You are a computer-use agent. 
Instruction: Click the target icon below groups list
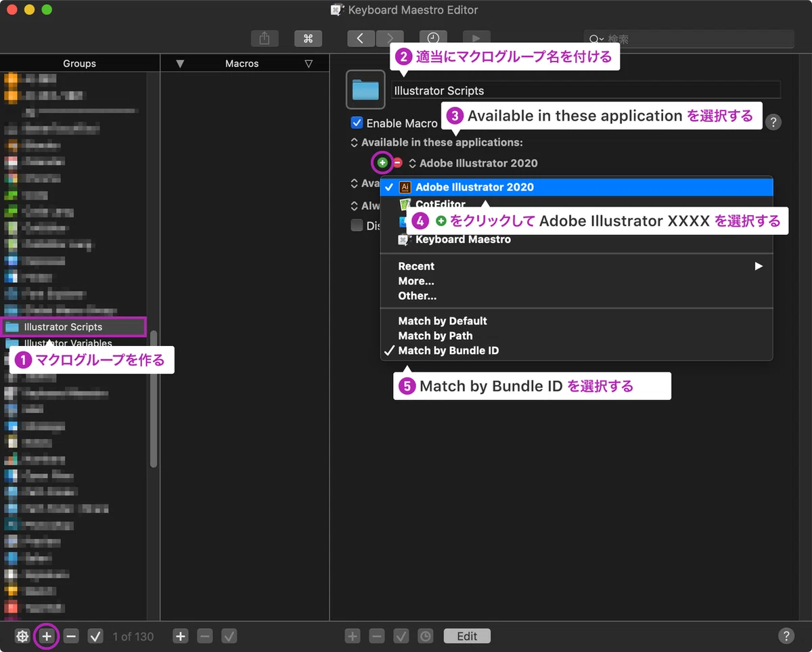click(x=22, y=636)
